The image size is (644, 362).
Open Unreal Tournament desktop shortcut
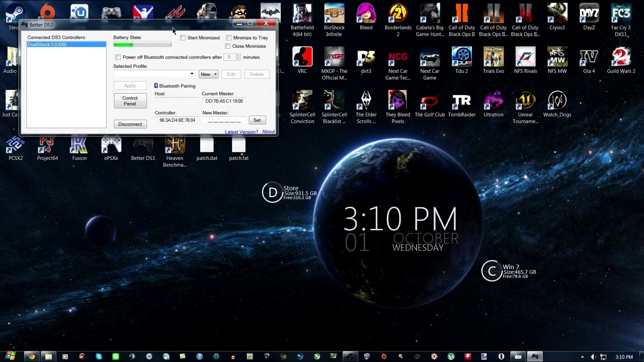point(525,108)
